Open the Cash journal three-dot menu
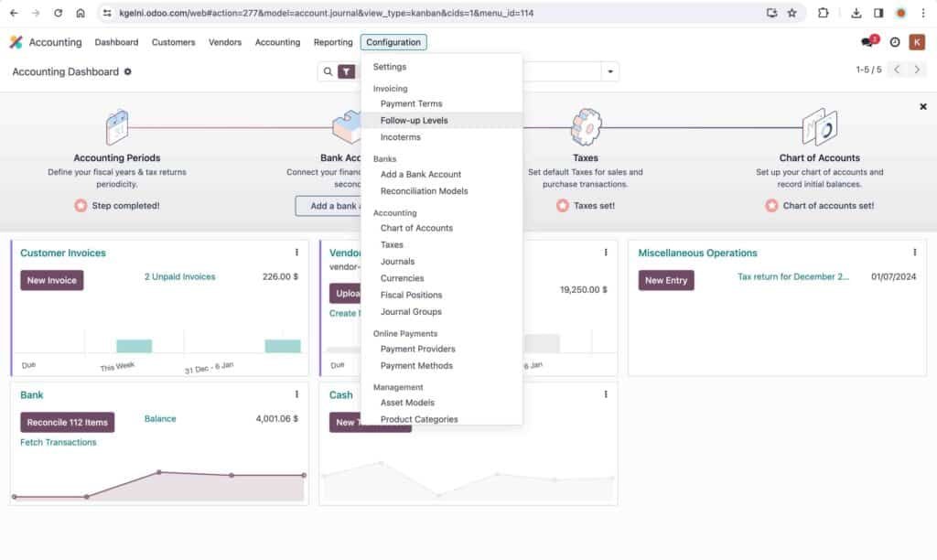This screenshot has width=937, height=560. [605, 394]
